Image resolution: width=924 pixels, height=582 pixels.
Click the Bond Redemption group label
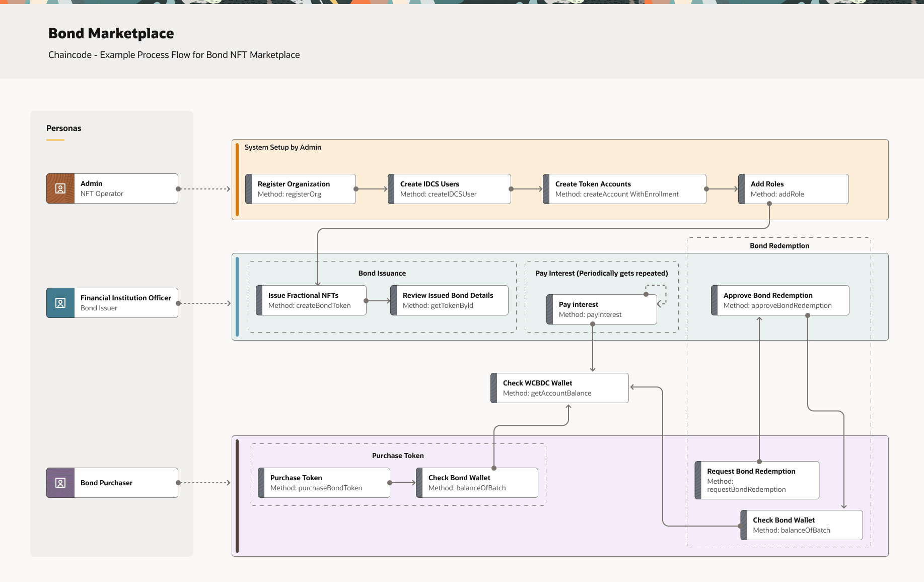coord(779,246)
